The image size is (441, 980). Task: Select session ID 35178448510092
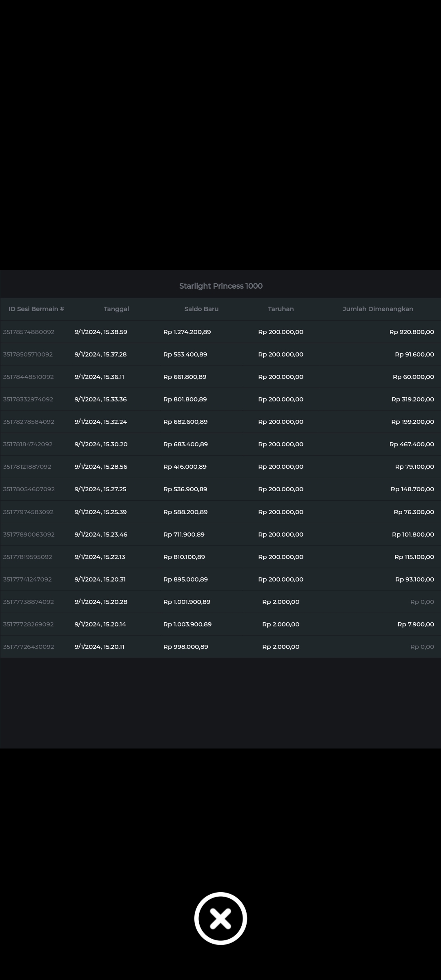tap(28, 377)
